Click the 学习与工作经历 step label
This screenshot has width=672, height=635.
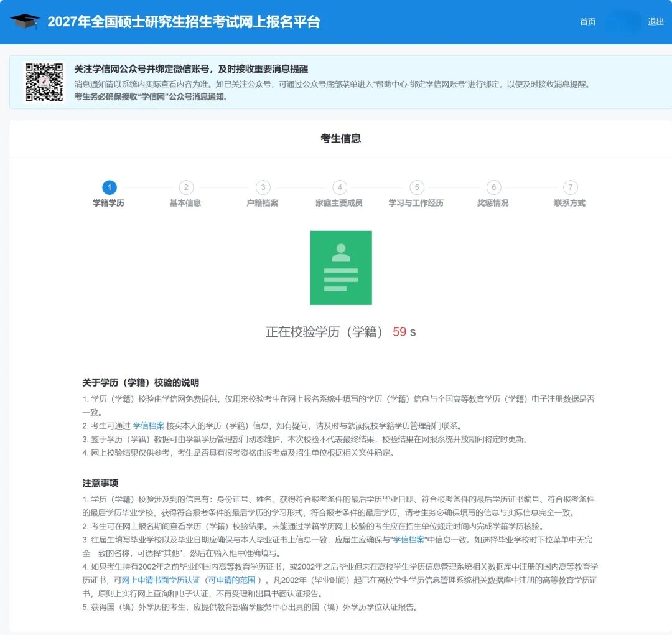[x=416, y=203]
